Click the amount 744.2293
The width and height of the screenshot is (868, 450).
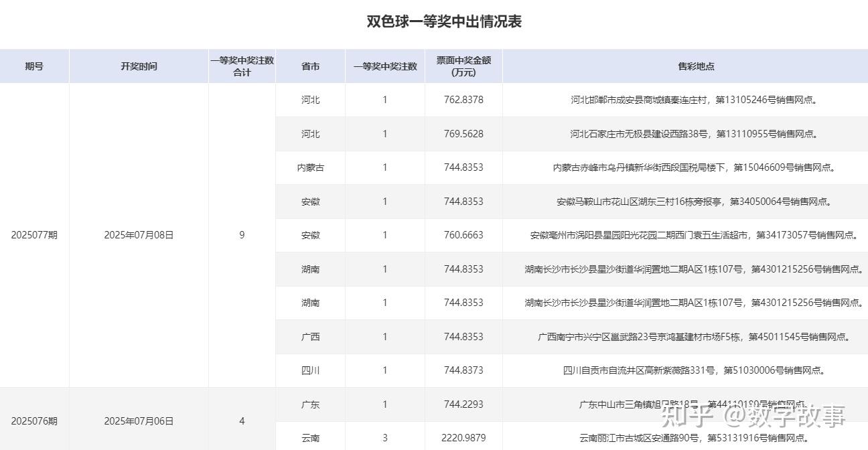[463, 404]
